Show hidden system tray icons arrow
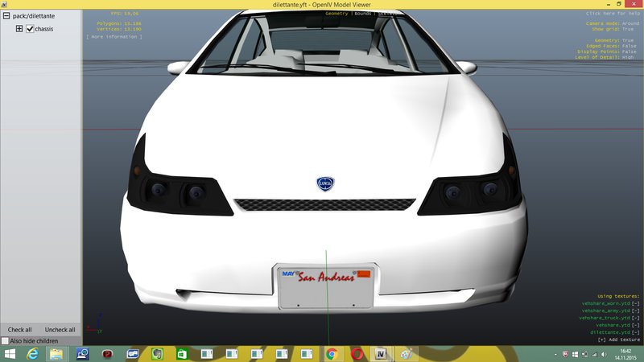644x362 pixels. (555, 355)
